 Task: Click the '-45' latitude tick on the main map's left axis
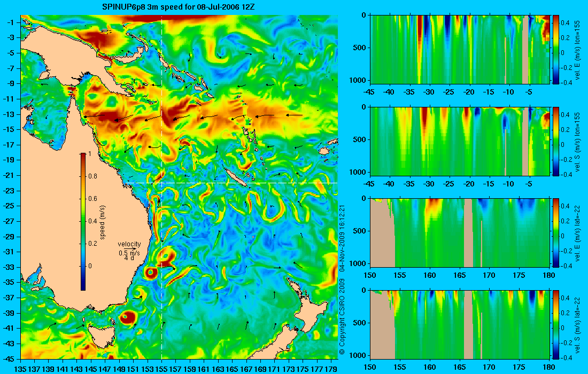pos(8,359)
